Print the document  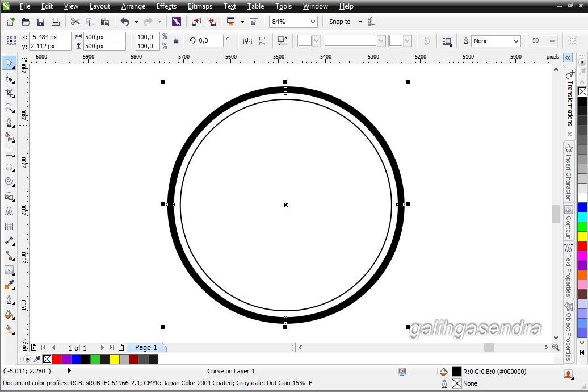56,22
